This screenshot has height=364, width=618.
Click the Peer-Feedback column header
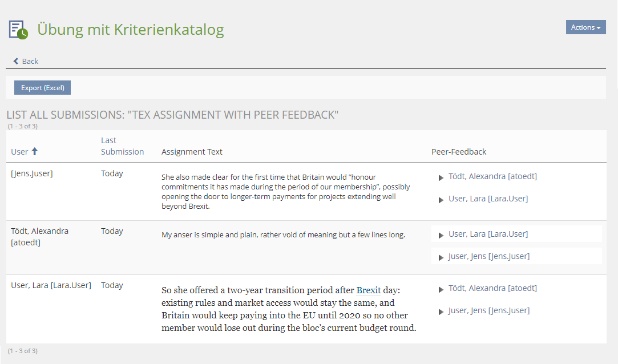tap(459, 152)
